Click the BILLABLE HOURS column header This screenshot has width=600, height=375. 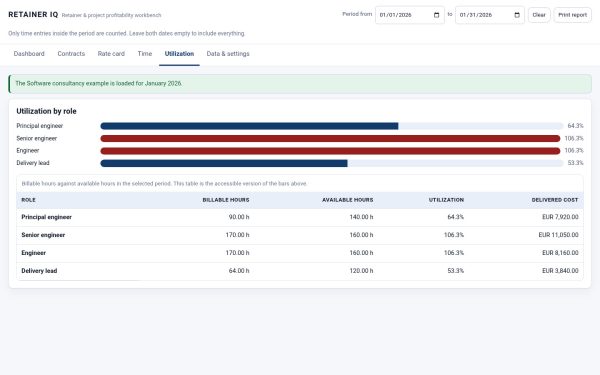pos(226,200)
